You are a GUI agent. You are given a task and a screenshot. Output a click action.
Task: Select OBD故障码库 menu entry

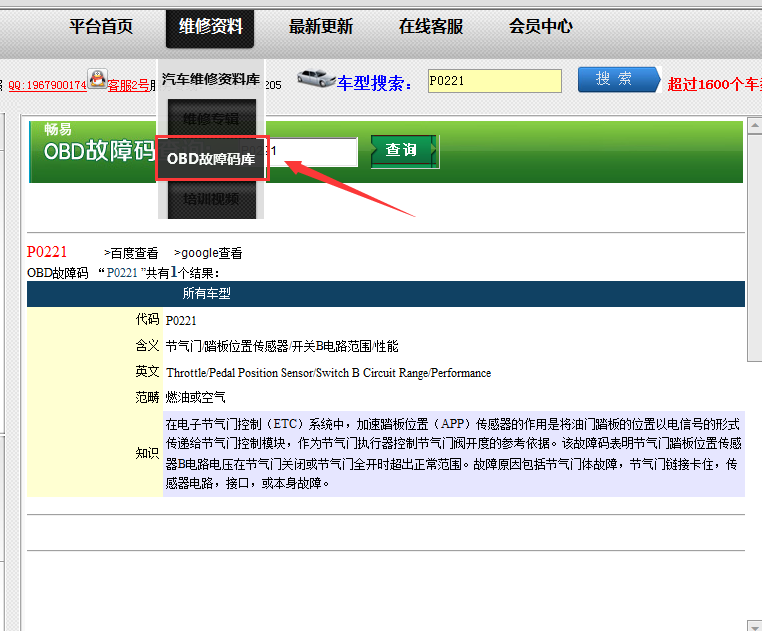[211, 158]
